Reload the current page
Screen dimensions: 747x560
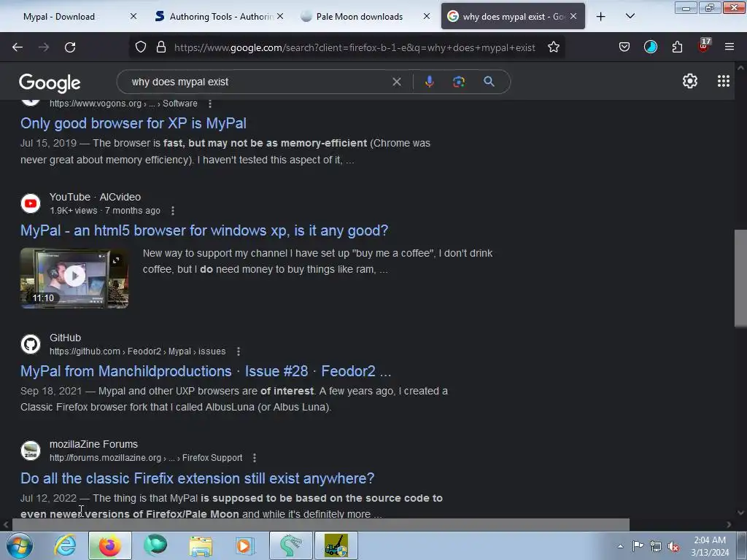[70, 47]
